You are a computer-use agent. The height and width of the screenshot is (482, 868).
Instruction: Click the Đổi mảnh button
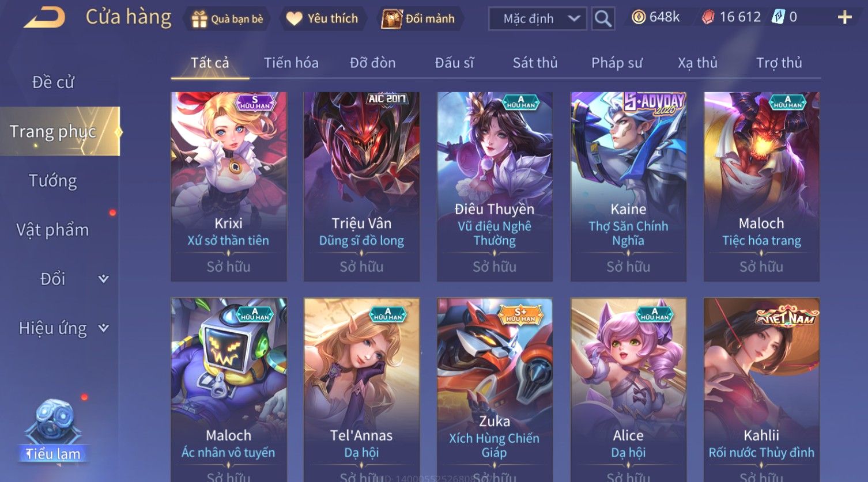pyautogui.click(x=419, y=18)
